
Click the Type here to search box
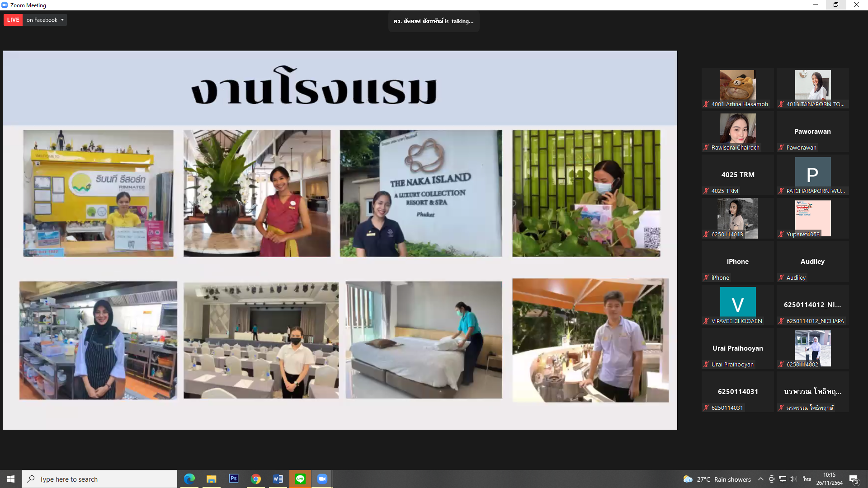point(99,479)
